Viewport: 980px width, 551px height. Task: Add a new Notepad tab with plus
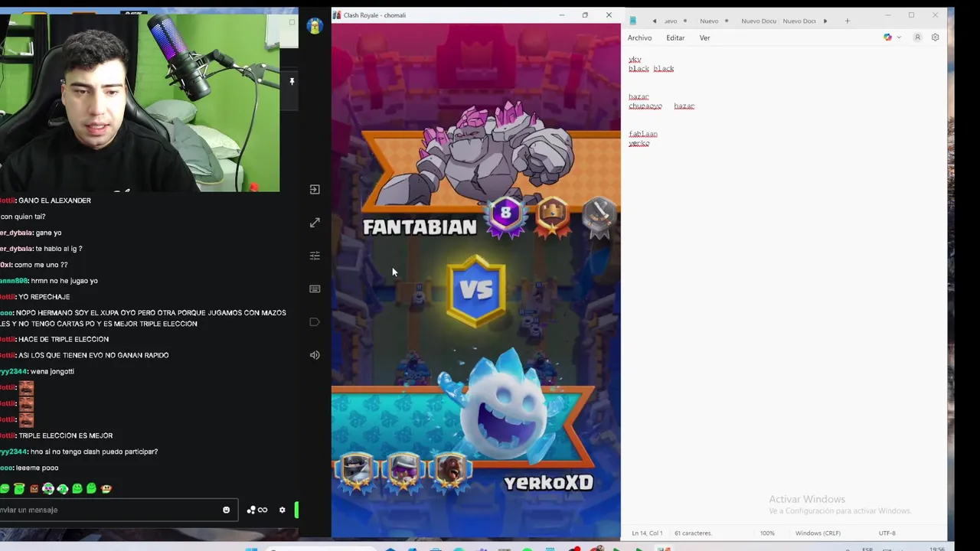[848, 21]
